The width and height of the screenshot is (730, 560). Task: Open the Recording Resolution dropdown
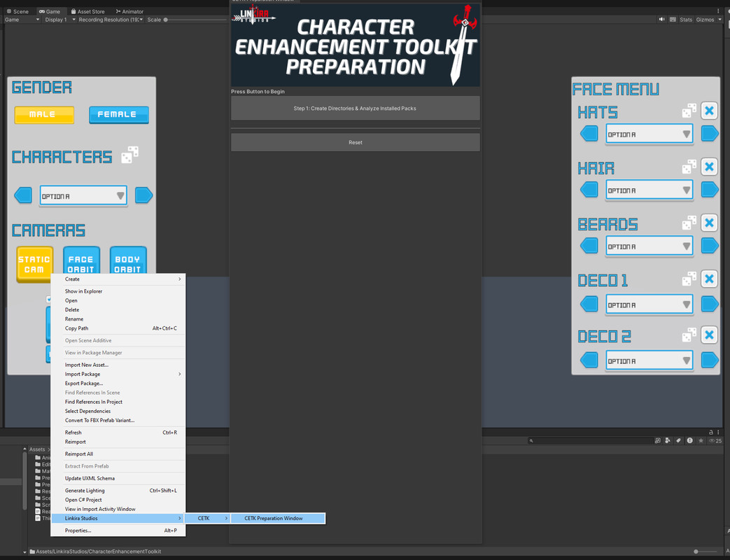click(x=111, y=20)
